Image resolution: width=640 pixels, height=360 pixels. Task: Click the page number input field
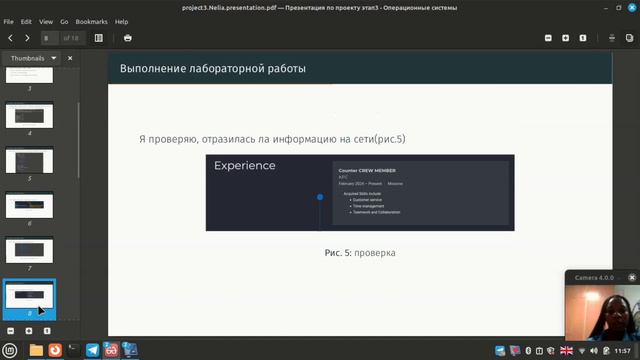(49, 38)
